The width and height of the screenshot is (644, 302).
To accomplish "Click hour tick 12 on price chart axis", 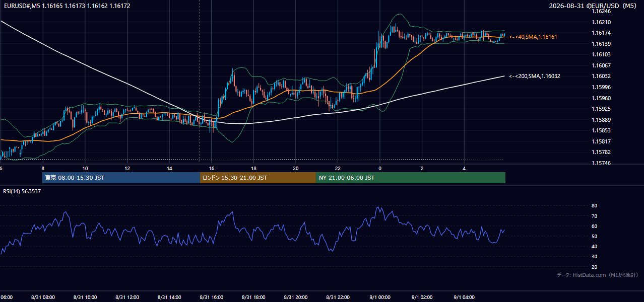I will [x=127, y=168].
